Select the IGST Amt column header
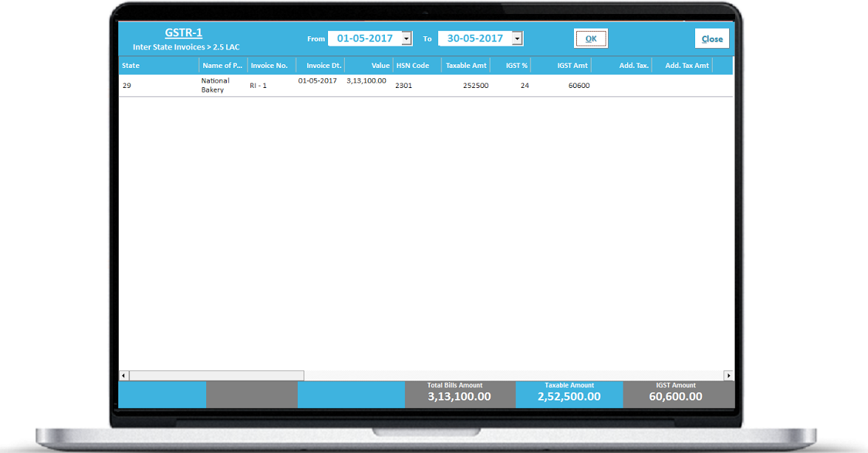The height and width of the screenshot is (453, 868). coord(561,65)
